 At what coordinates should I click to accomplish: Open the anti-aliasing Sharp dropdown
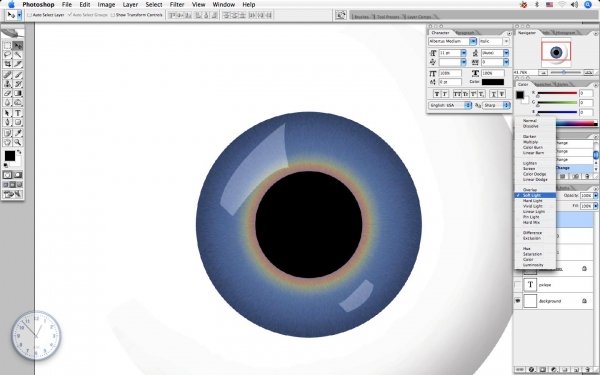click(497, 105)
